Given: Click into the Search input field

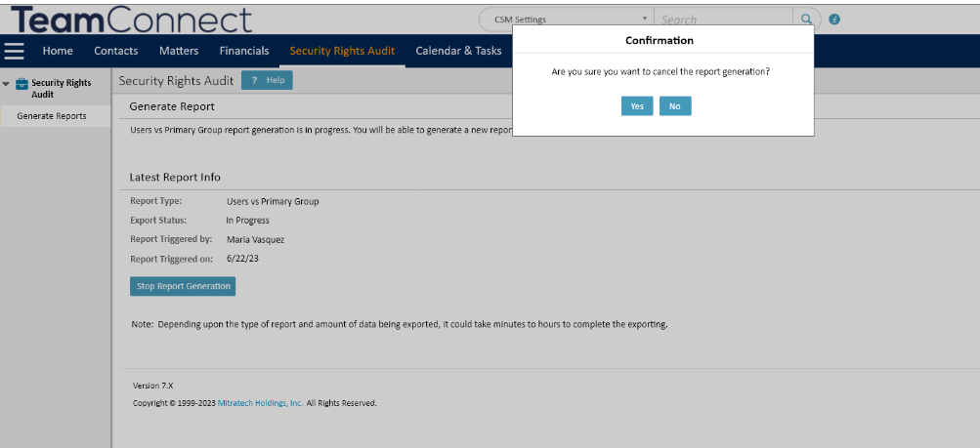Looking at the screenshot, I should click(722, 20).
